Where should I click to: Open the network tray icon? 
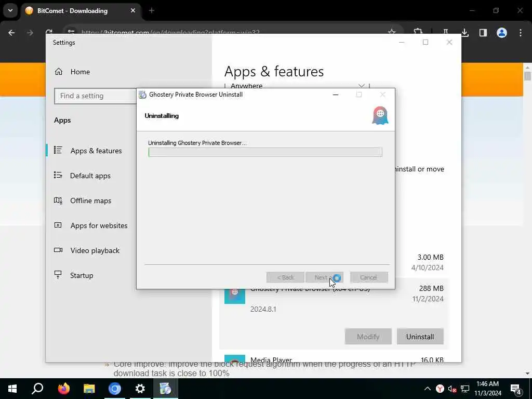click(465, 389)
